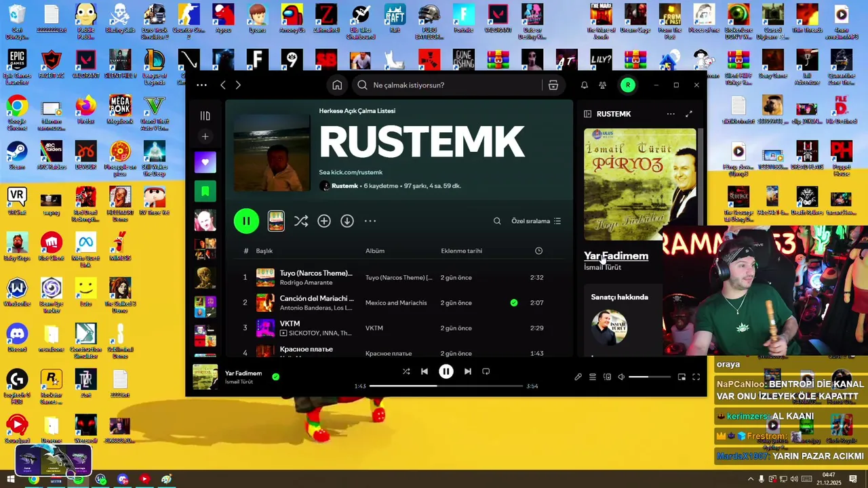The height and width of the screenshot is (488, 868).
Task: Toggle saved check on Canción del Mariachi
Action: pos(514,303)
